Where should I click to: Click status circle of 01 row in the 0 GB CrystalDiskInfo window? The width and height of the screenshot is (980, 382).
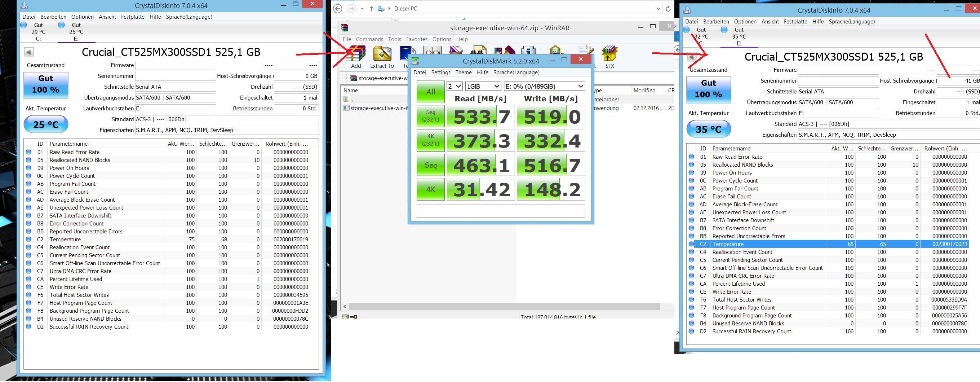tap(28, 152)
